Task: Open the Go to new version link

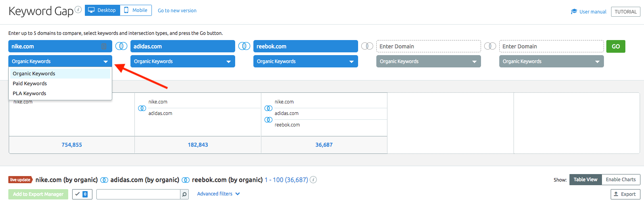Action: click(177, 11)
